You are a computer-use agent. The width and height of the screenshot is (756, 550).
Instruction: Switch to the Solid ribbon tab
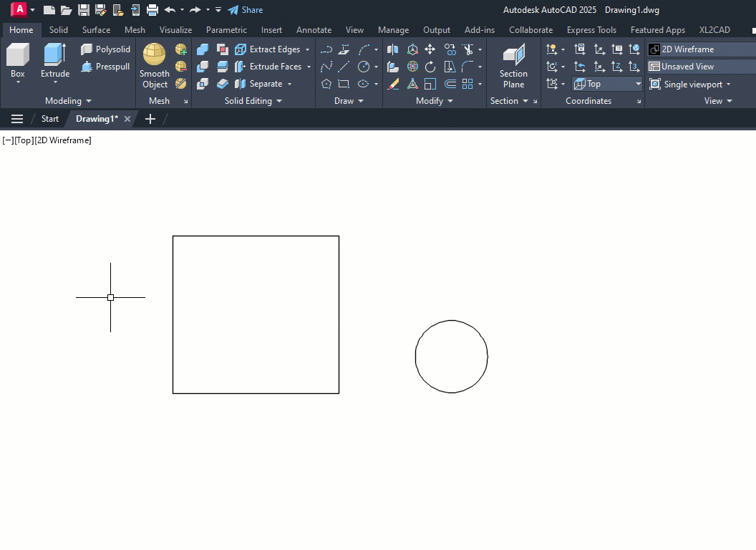(x=58, y=30)
